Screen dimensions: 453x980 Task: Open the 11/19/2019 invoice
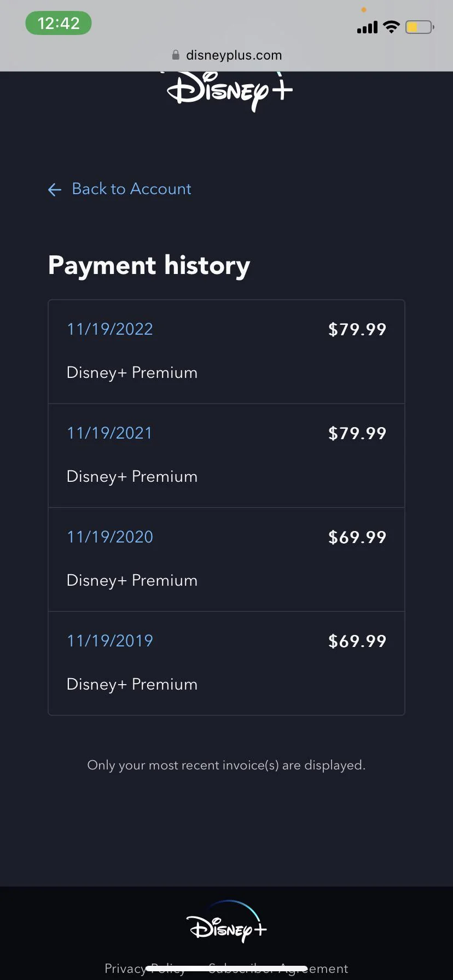pos(109,640)
